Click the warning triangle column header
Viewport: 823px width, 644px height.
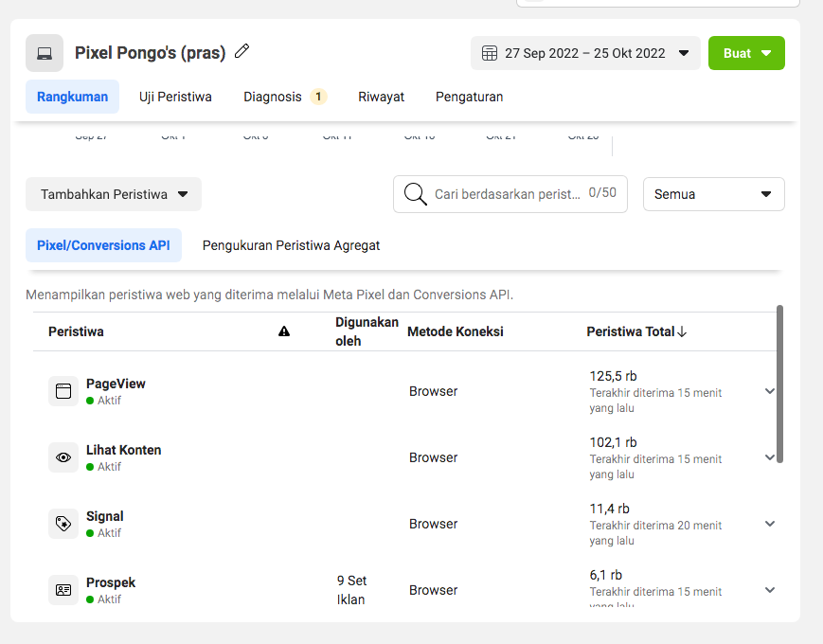coord(284,331)
